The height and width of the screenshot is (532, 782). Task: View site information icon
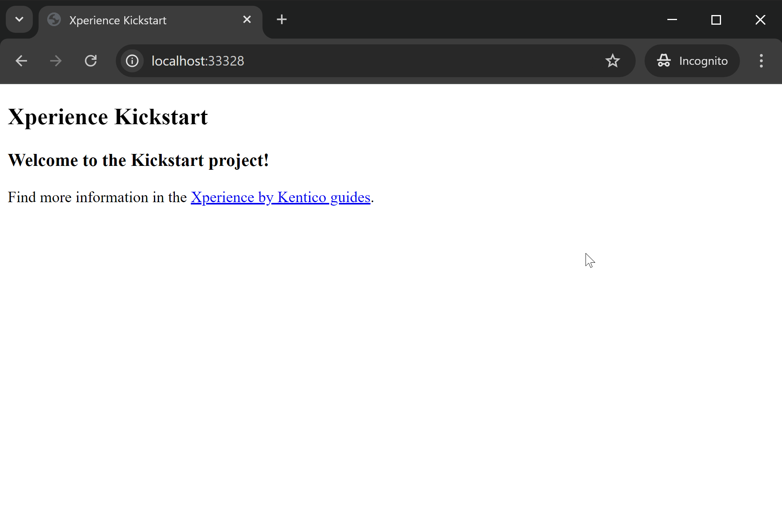(132, 61)
